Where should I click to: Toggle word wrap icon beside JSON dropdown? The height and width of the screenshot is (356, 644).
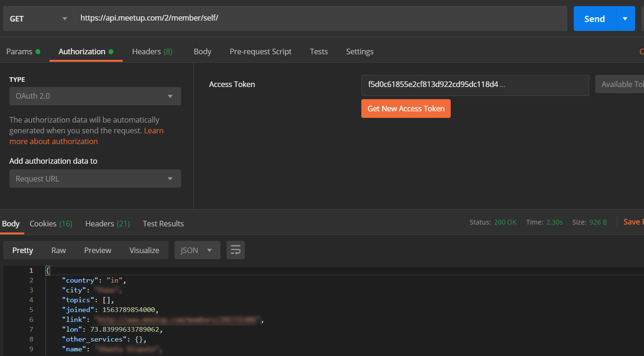click(235, 250)
